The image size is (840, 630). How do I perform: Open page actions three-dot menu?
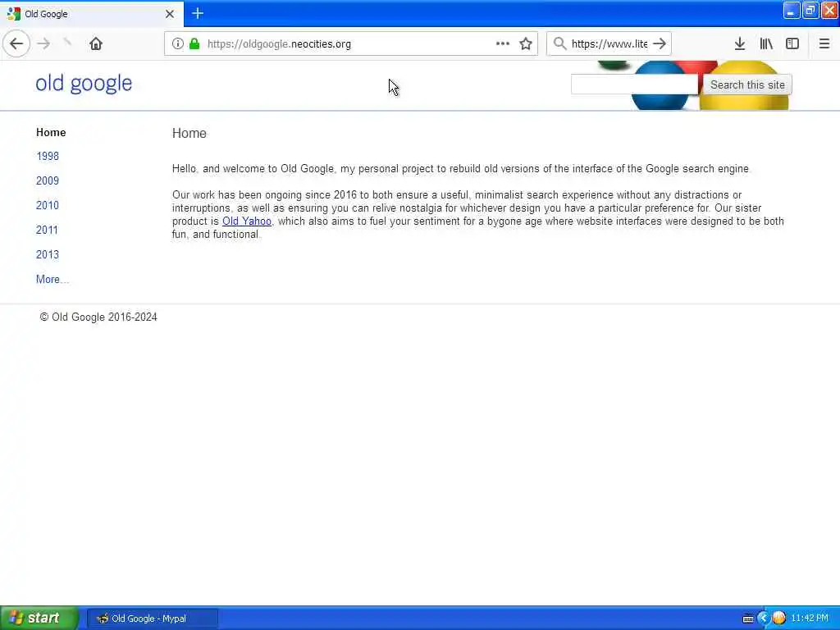(x=503, y=43)
